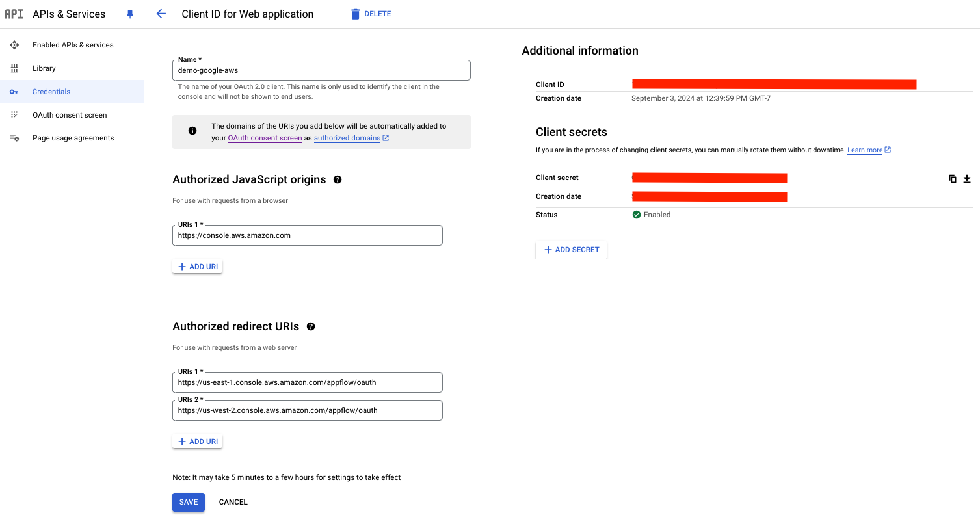Click the Client ID row label

550,85
